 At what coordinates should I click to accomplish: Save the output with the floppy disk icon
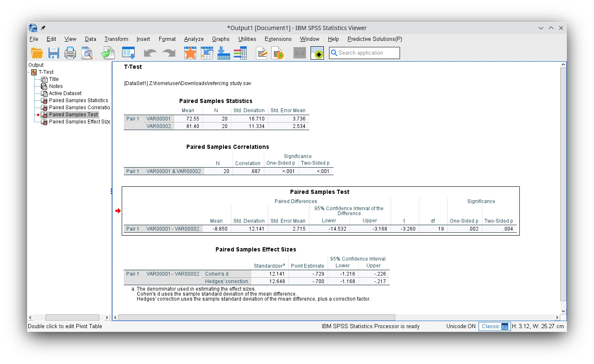(53, 53)
